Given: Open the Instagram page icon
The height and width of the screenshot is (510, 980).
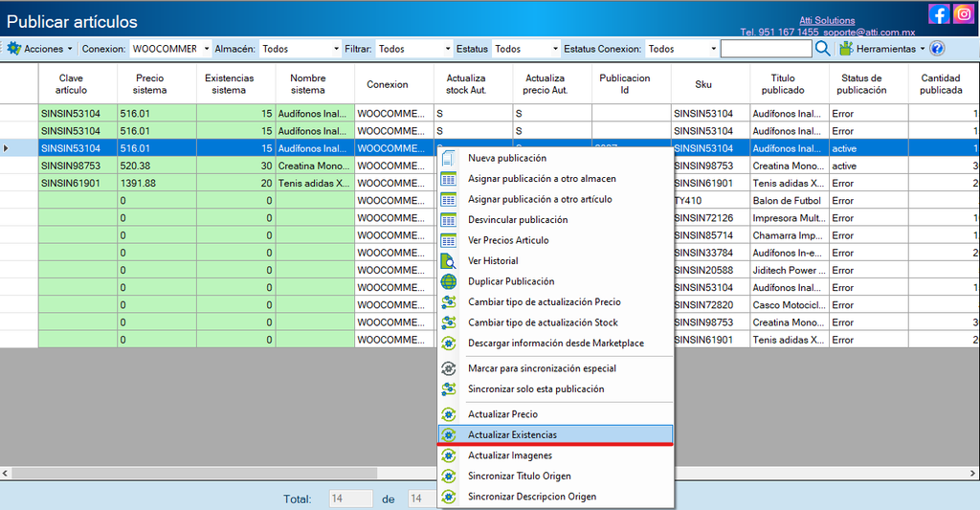Looking at the screenshot, I should point(964,13).
